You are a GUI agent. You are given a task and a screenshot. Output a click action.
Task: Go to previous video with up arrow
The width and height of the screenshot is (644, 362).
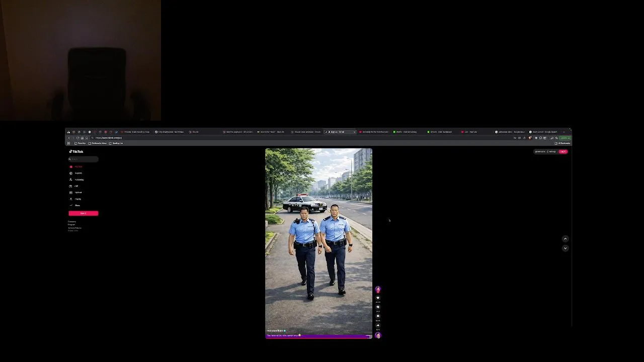(565, 239)
